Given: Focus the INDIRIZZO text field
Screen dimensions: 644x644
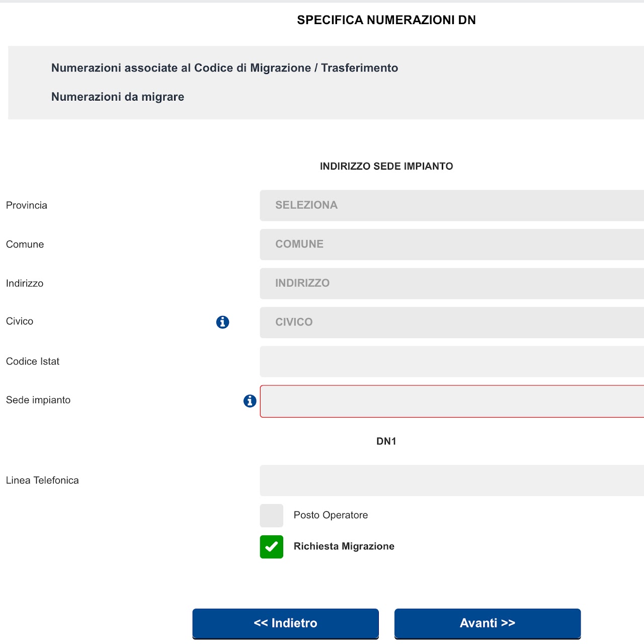Looking at the screenshot, I should (x=451, y=283).
